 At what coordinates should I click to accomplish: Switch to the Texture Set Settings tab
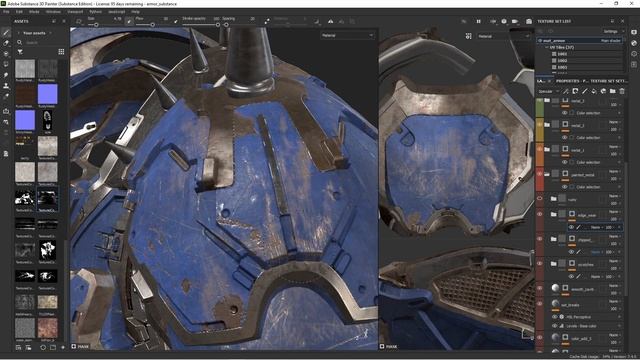click(608, 81)
